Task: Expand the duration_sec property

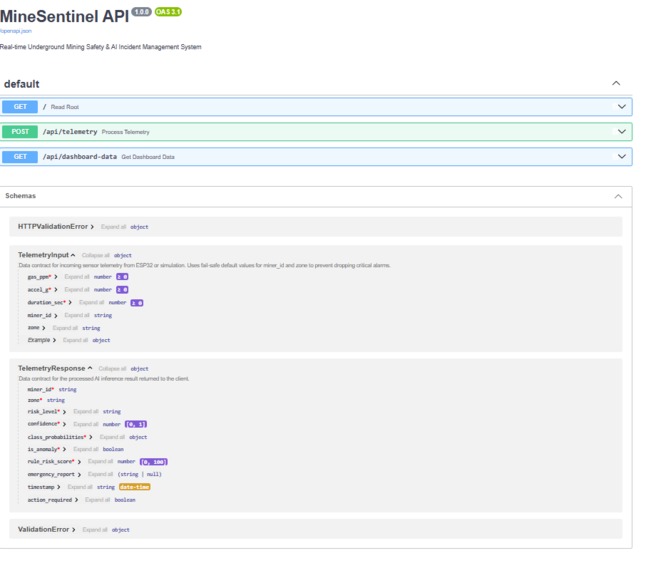Action: (70, 303)
